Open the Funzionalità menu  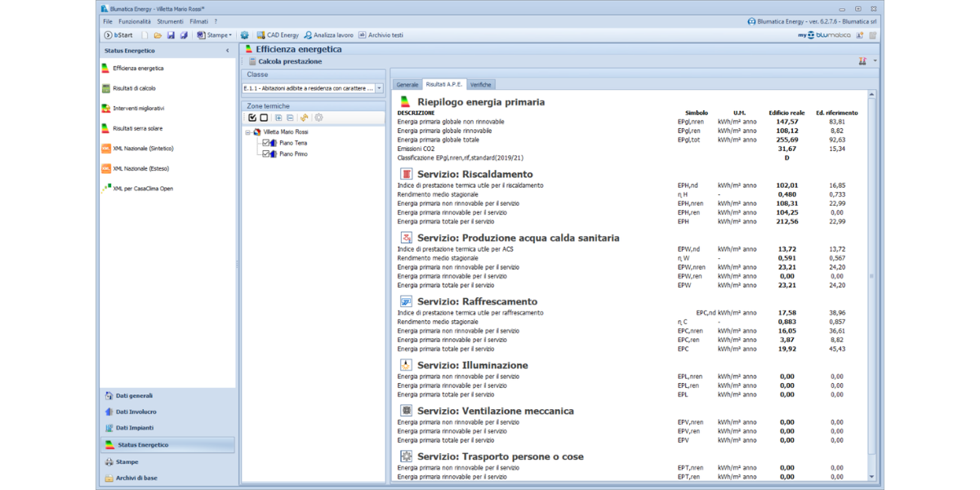(x=135, y=21)
